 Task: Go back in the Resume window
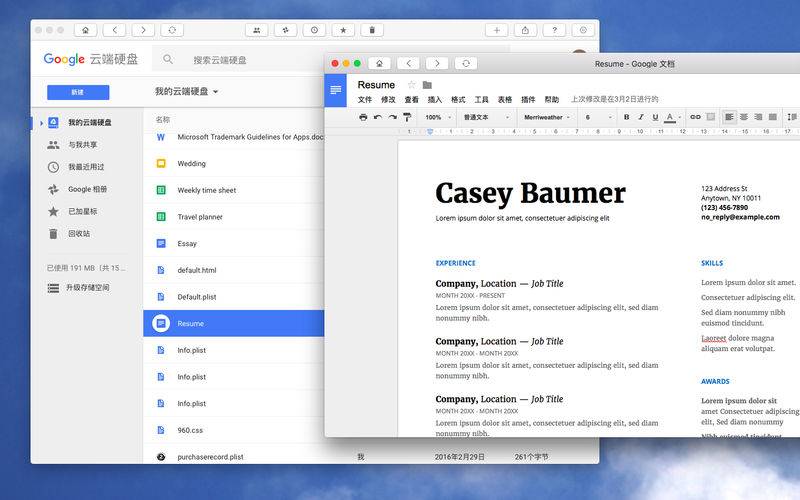click(408, 63)
